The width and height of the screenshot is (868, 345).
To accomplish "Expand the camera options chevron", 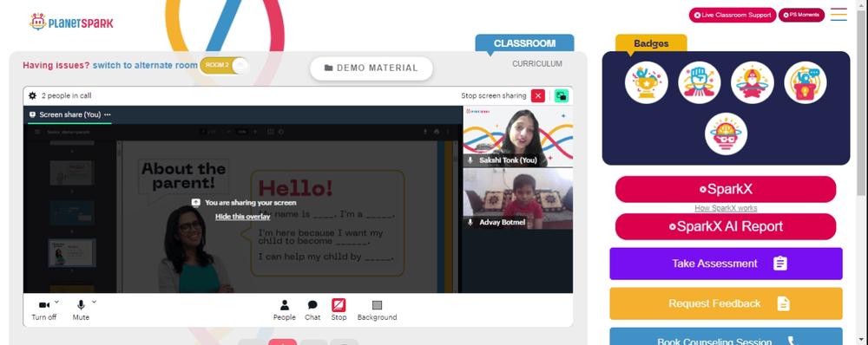I will pyautogui.click(x=57, y=302).
